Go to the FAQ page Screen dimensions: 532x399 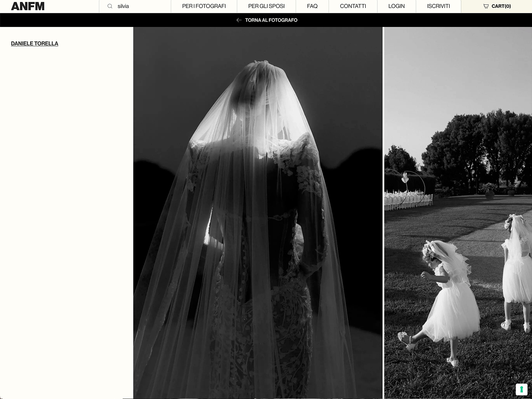point(312,6)
